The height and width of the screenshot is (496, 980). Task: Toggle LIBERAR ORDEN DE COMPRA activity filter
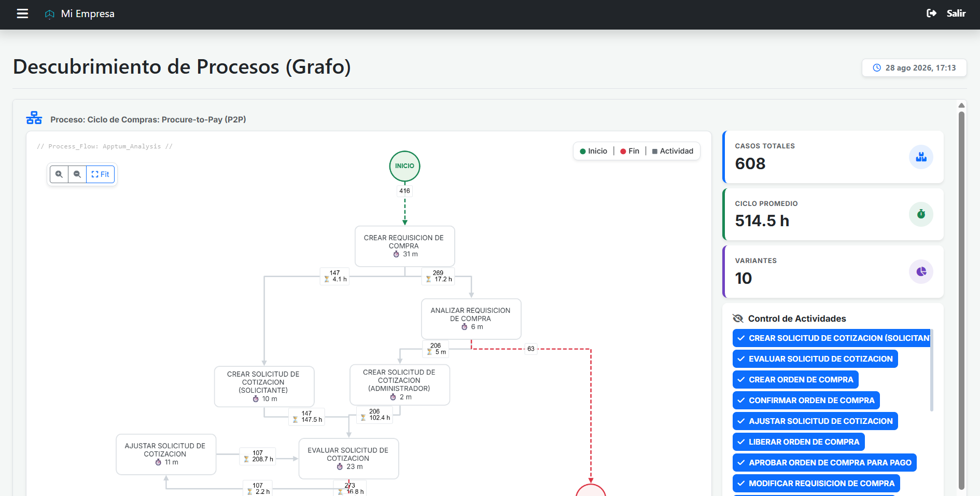799,442
